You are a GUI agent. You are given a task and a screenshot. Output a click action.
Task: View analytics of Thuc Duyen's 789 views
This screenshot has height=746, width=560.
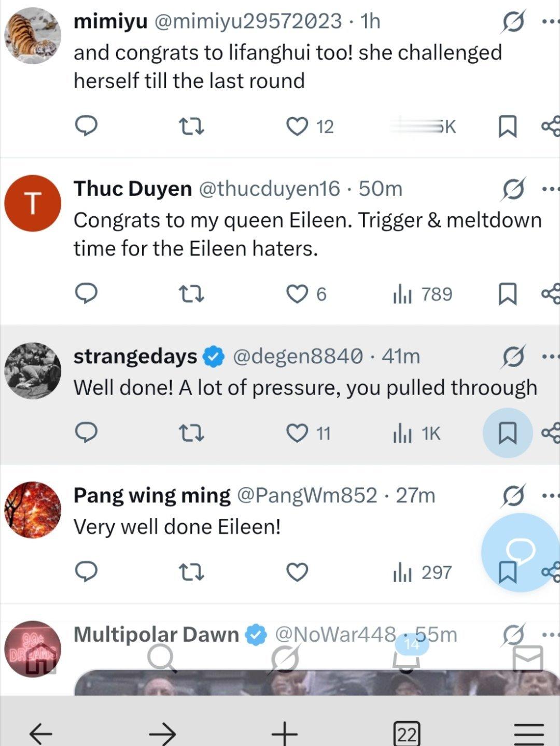tap(423, 294)
